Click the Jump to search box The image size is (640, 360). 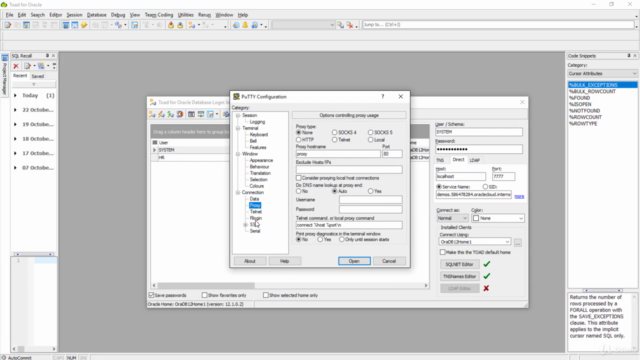pos(498,25)
